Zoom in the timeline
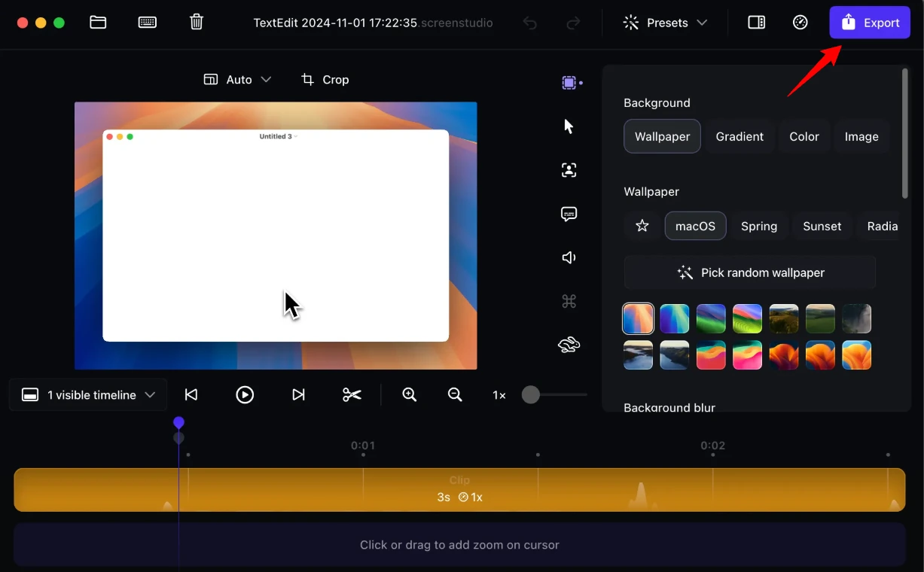The height and width of the screenshot is (572, 924). pos(409,394)
